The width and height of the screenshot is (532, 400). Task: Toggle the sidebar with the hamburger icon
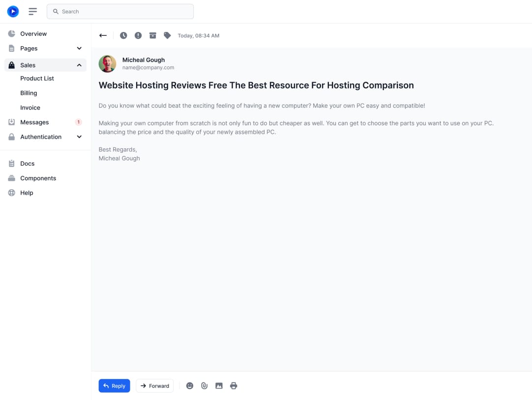[x=33, y=11]
